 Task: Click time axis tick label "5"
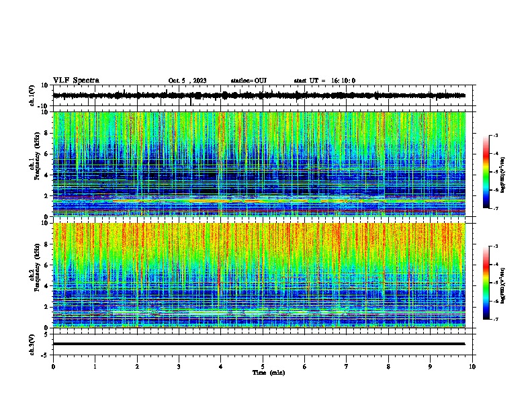click(263, 367)
